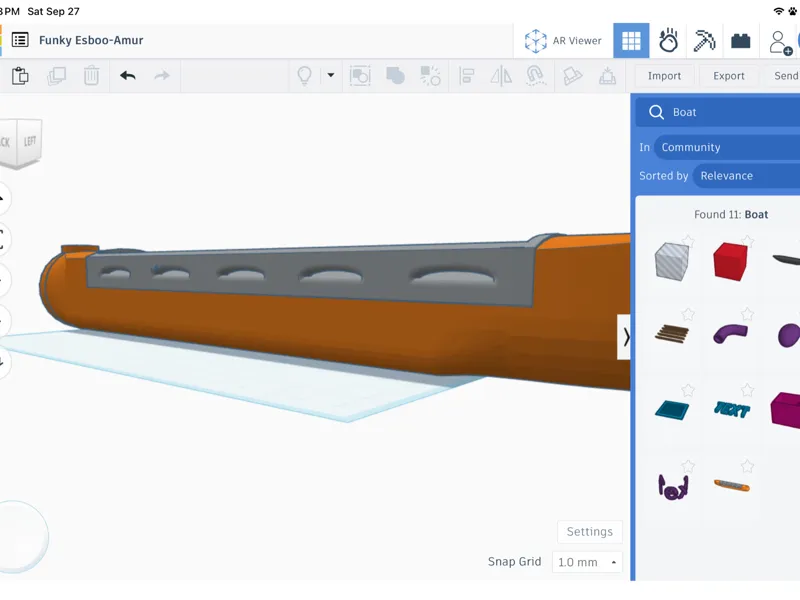Click the Ruler tool icon
This screenshot has height=600, width=800.
click(607, 76)
